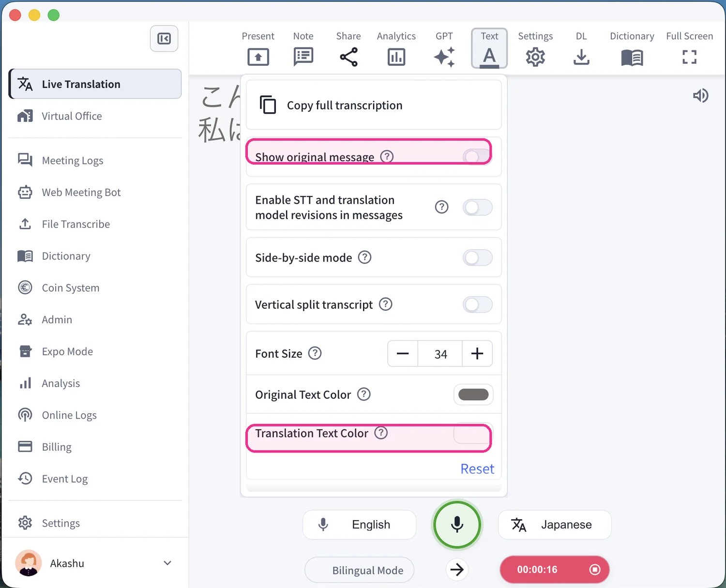Open Event Log in sidebar
The image size is (726, 588).
(95, 479)
